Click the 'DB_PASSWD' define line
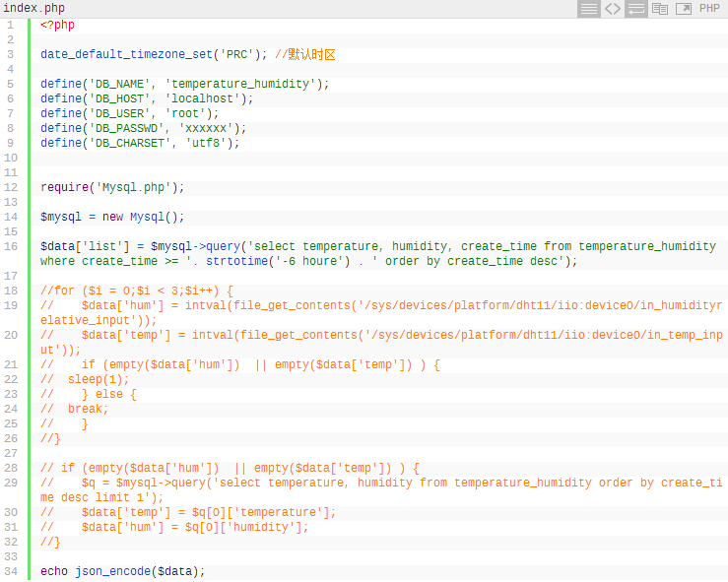Viewport: 728px width, 582px height. (144, 129)
